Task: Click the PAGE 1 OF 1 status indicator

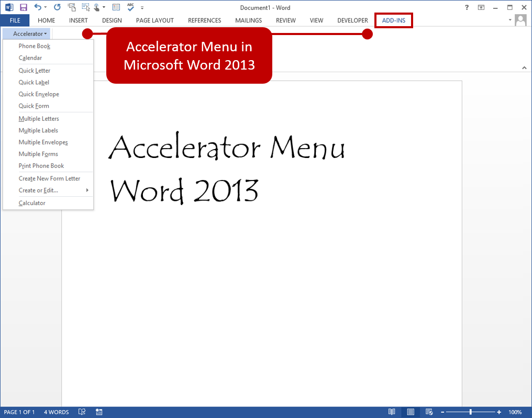Action: coord(19,412)
